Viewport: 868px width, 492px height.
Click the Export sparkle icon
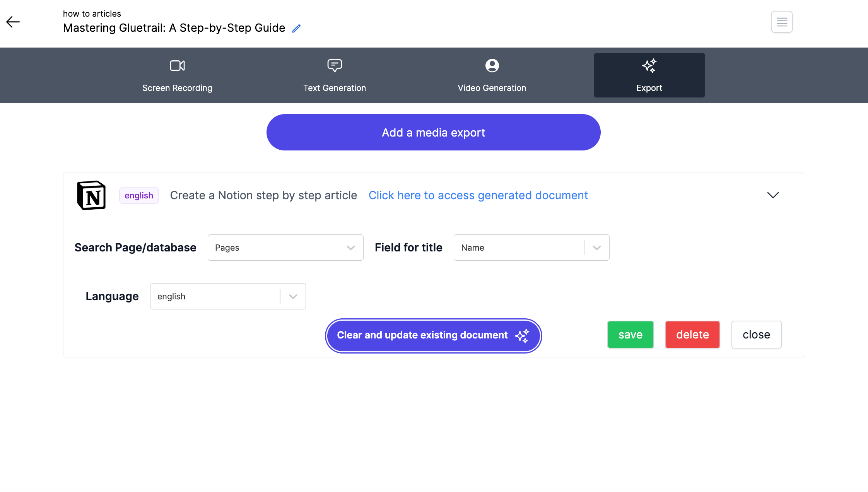click(x=649, y=66)
